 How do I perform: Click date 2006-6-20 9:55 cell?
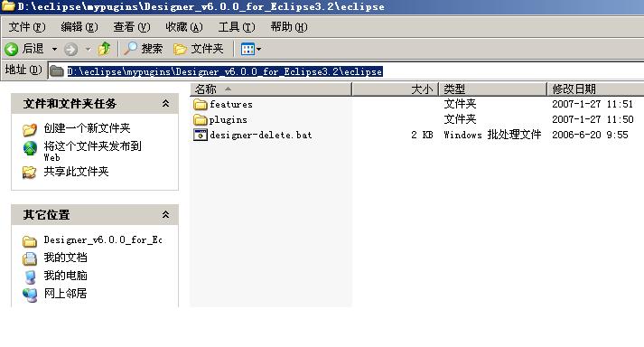[590, 135]
